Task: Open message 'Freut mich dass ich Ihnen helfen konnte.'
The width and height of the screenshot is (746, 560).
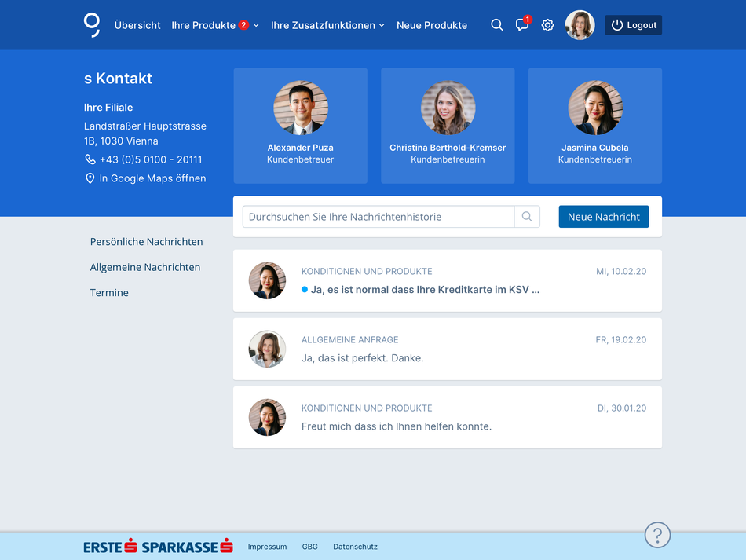Action: [448, 417]
